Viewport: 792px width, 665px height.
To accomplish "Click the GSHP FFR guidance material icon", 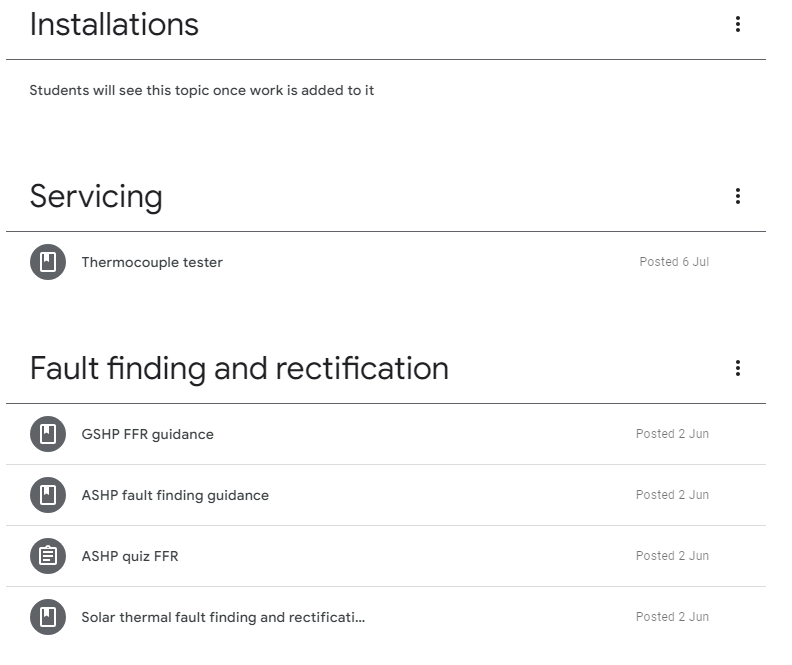I will 48,434.
